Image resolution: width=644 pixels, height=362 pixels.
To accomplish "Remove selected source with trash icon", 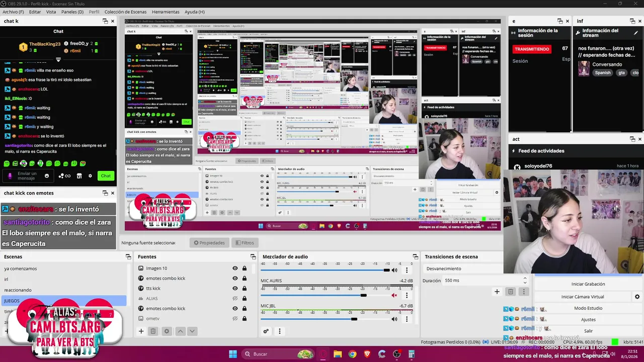I will pyautogui.click(x=153, y=331).
